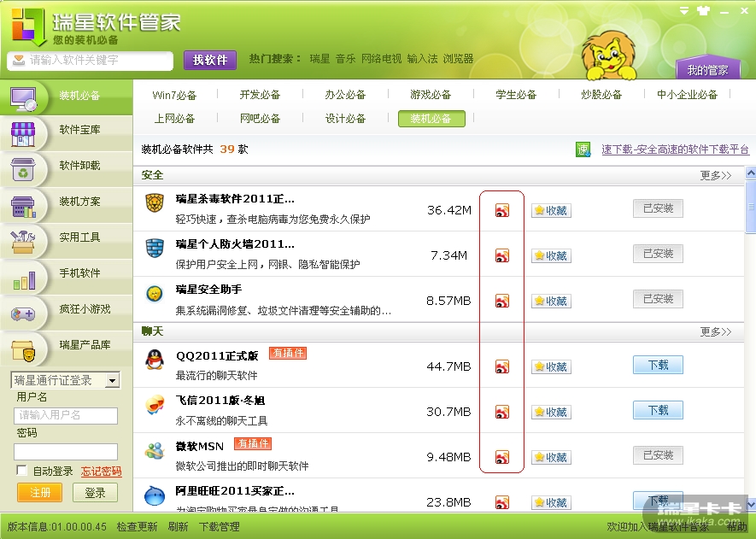This screenshot has height=539, width=756.
Task: Click the 瑞星杀毒软件 lion shield icon
Action: point(155,203)
